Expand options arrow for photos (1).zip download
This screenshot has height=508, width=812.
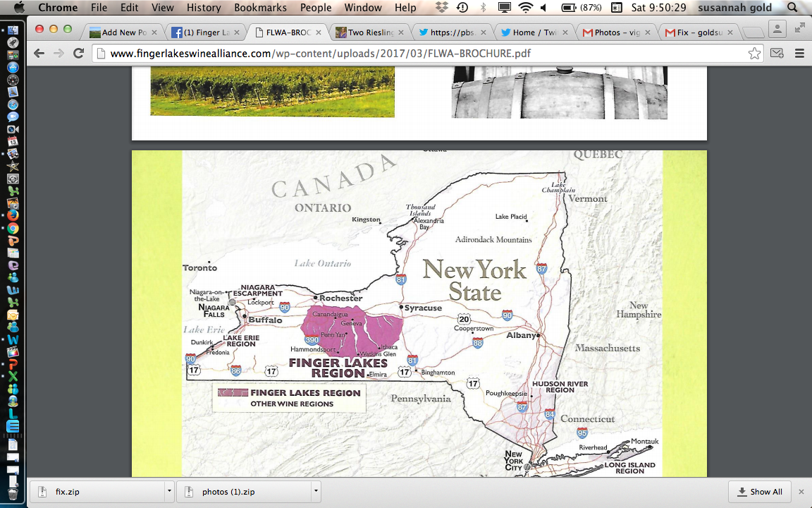(315, 491)
